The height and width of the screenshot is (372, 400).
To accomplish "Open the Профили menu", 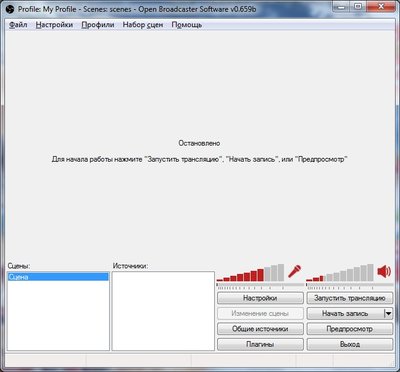I will pos(98,25).
